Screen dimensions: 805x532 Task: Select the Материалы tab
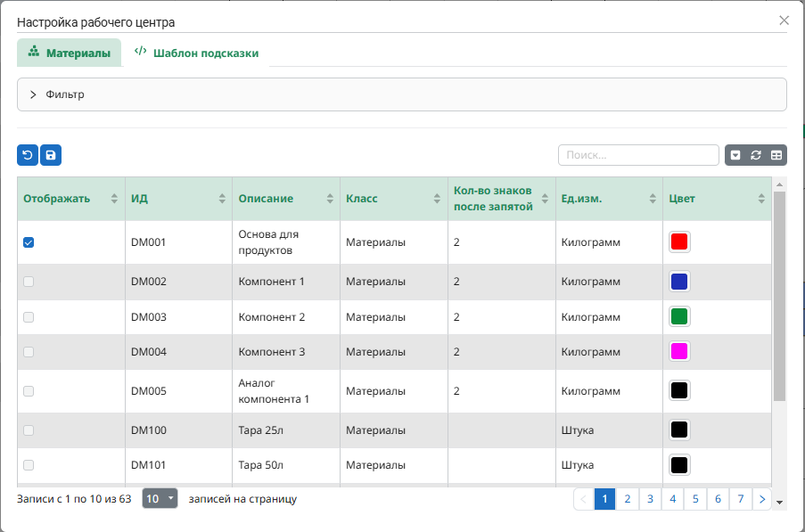[x=70, y=53]
